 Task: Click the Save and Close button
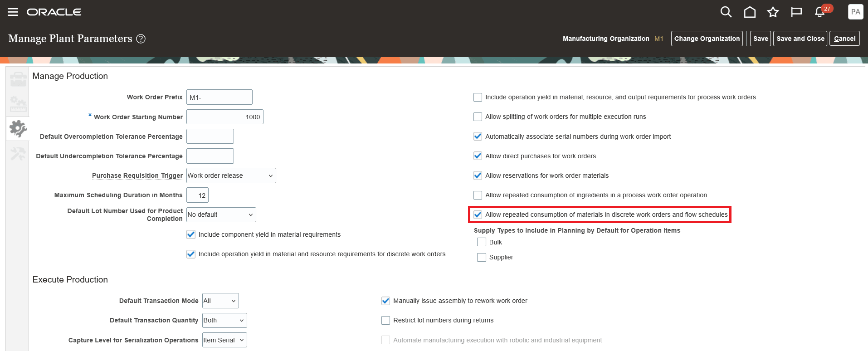coord(800,39)
